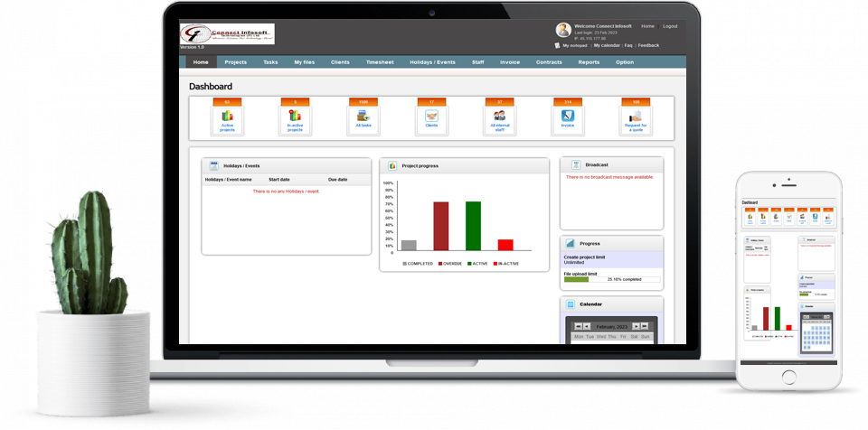This screenshot has height=430, width=868.
Task: Open the Contracts menu
Action: click(549, 62)
